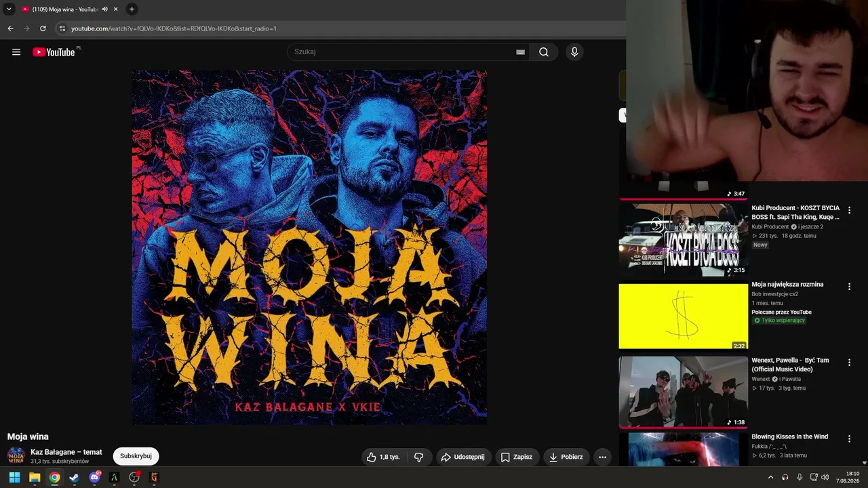Screen dimensions: 868x488
Task: Mute the tab via the speaker icon
Action: point(104,9)
